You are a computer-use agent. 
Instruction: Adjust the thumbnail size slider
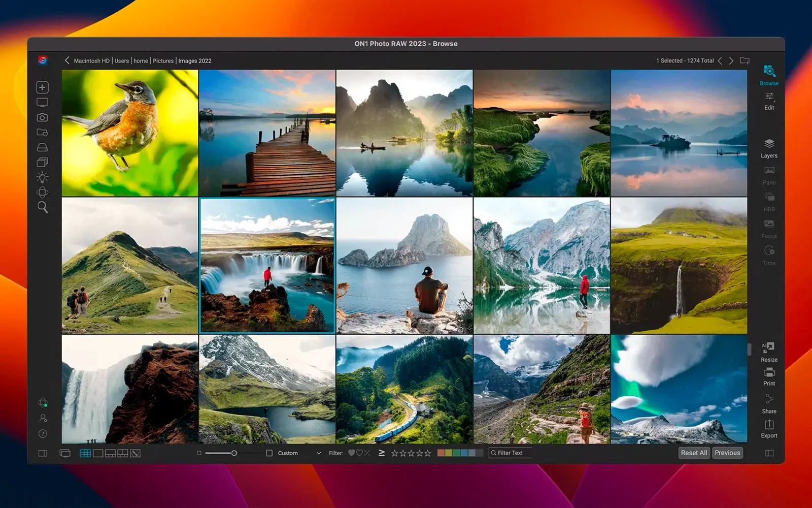pos(234,453)
